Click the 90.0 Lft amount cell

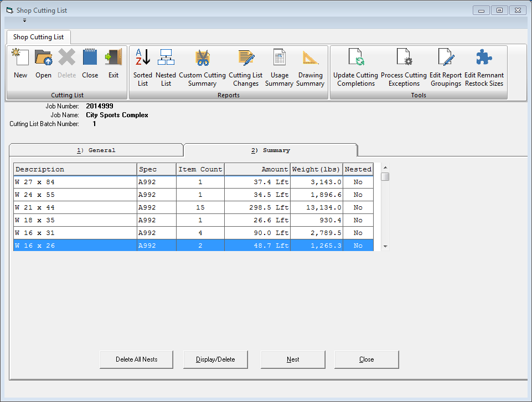coord(257,233)
